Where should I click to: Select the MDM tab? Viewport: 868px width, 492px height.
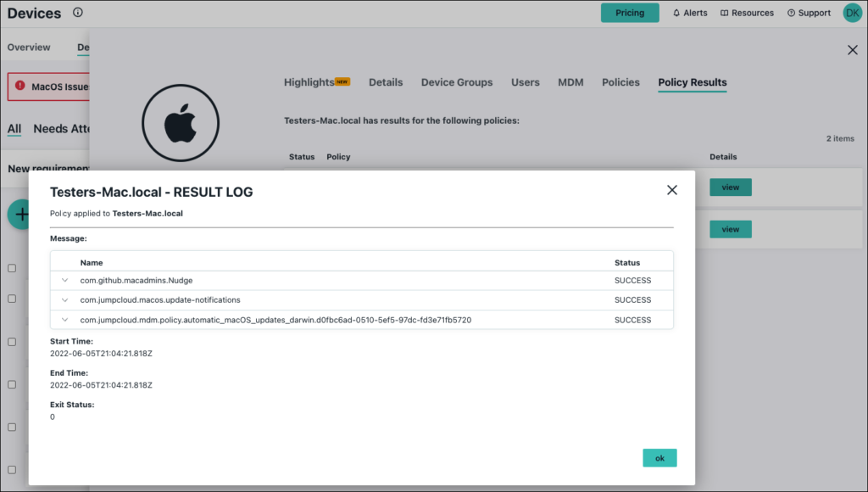(570, 82)
